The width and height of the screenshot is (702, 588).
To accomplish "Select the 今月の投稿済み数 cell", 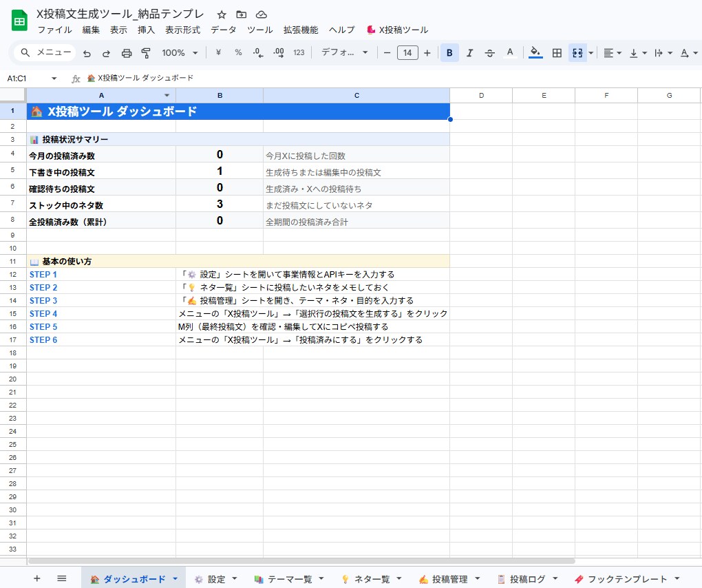I will pyautogui.click(x=101, y=155).
